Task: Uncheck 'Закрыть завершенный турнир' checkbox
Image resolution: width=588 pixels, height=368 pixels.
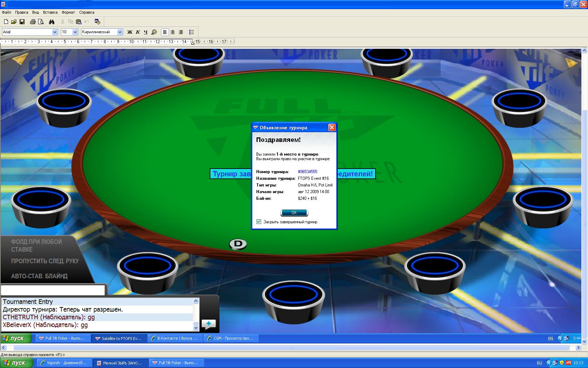Action: [x=259, y=222]
